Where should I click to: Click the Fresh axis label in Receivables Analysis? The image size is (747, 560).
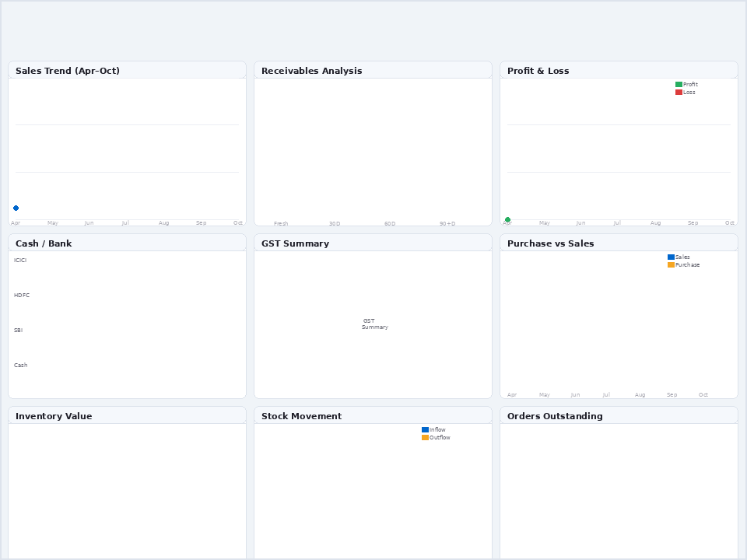pos(281,223)
